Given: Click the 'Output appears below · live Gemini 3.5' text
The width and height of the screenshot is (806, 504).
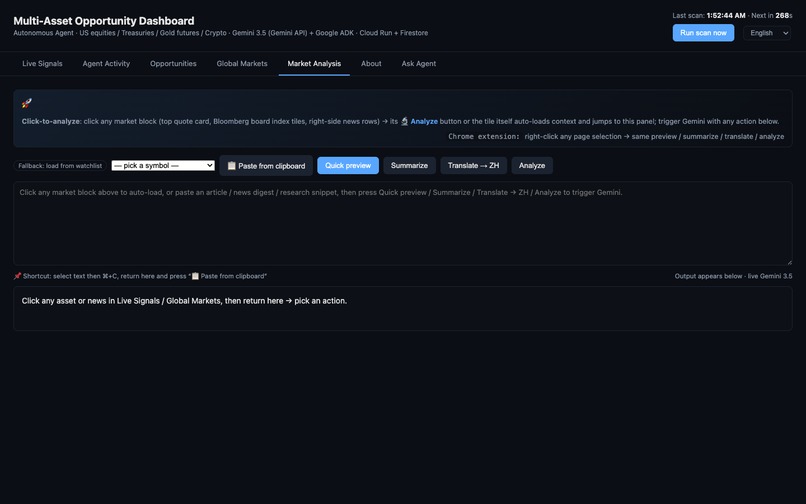Looking at the screenshot, I should pyautogui.click(x=734, y=276).
